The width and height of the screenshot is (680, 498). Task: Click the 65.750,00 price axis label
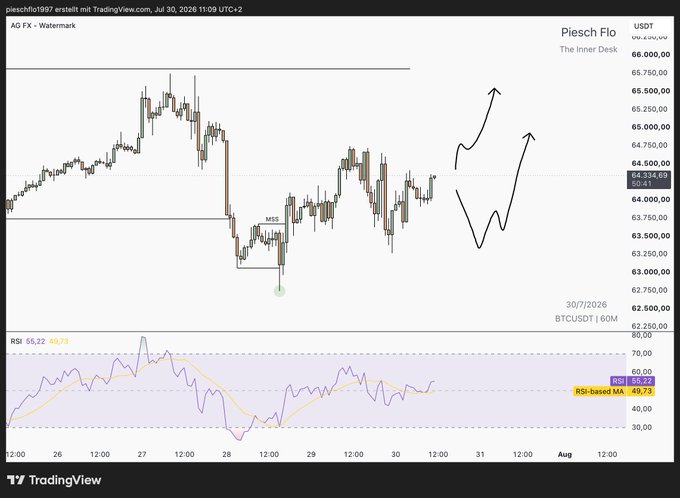tap(649, 72)
